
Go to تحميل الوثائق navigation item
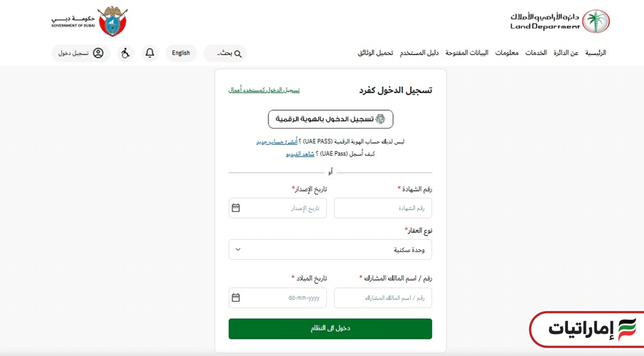pyautogui.click(x=375, y=52)
